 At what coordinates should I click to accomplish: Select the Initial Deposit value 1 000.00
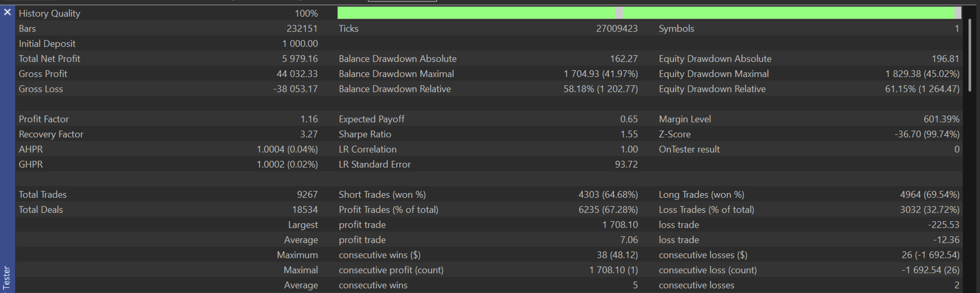tap(300, 44)
